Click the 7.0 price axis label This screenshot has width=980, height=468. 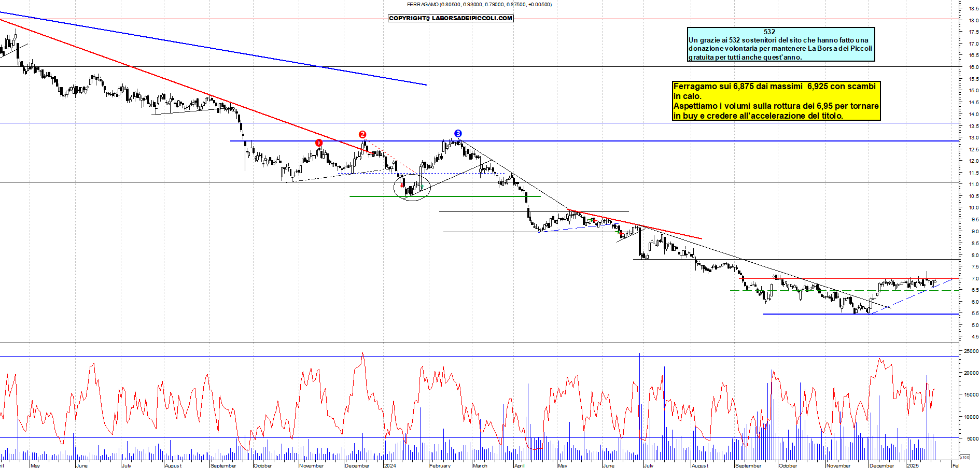click(975, 279)
